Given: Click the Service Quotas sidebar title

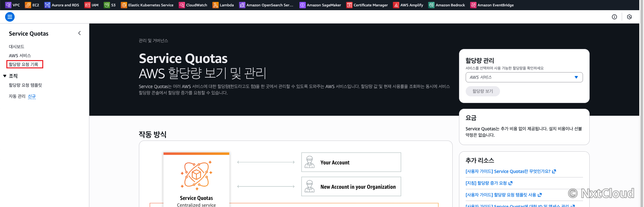Looking at the screenshot, I should [x=29, y=34].
